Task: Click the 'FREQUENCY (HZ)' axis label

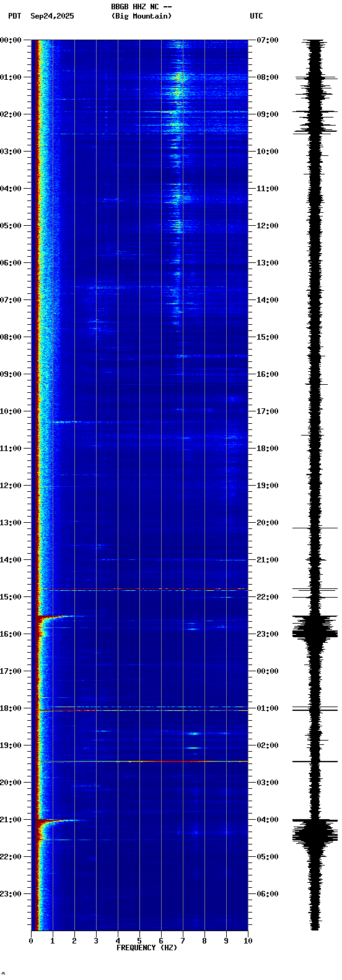Action: pos(147,948)
